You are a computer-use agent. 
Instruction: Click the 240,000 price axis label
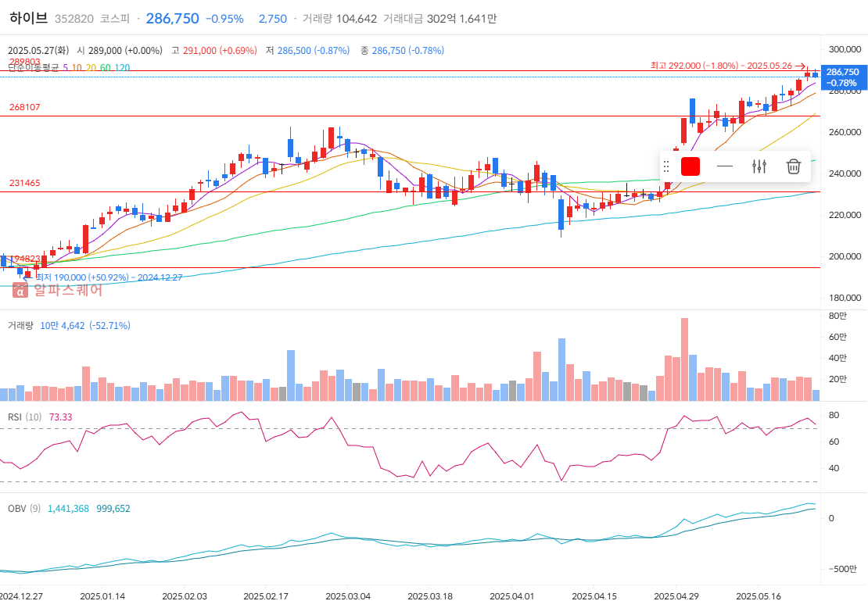(x=845, y=173)
